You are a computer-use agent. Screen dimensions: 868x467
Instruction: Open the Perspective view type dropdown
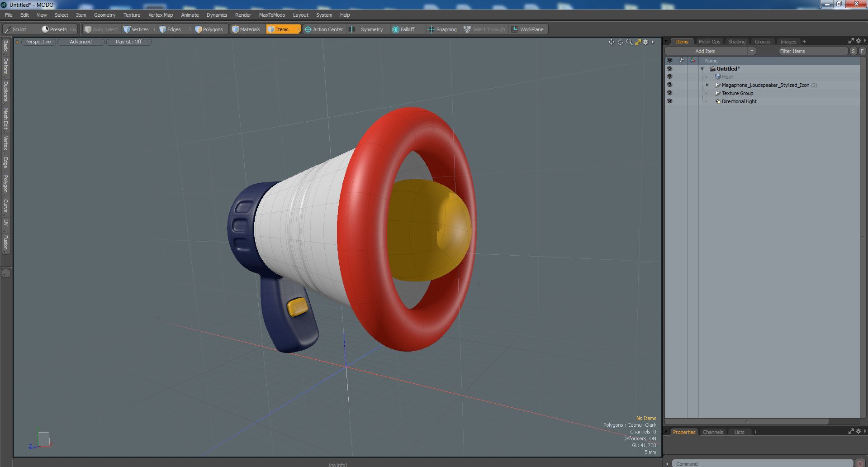[38, 42]
